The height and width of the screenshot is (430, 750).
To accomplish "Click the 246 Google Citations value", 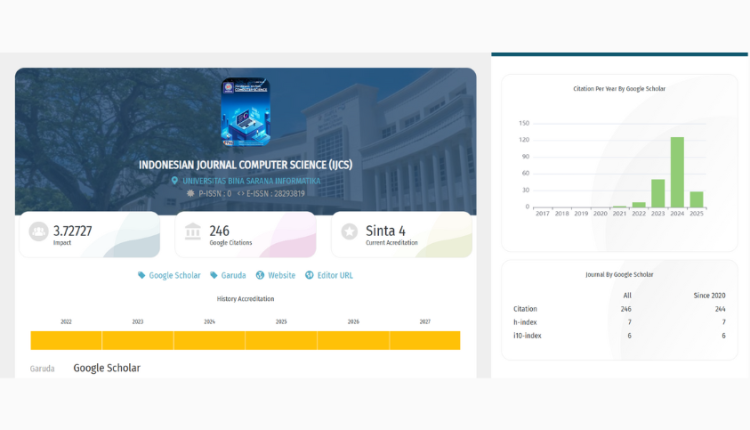I will point(219,231).
